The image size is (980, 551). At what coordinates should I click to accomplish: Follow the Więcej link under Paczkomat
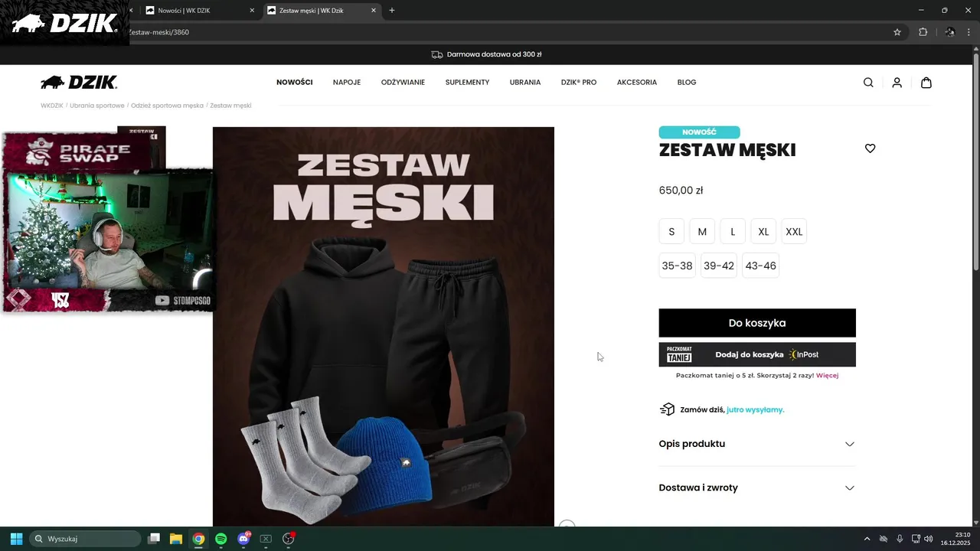827,376
